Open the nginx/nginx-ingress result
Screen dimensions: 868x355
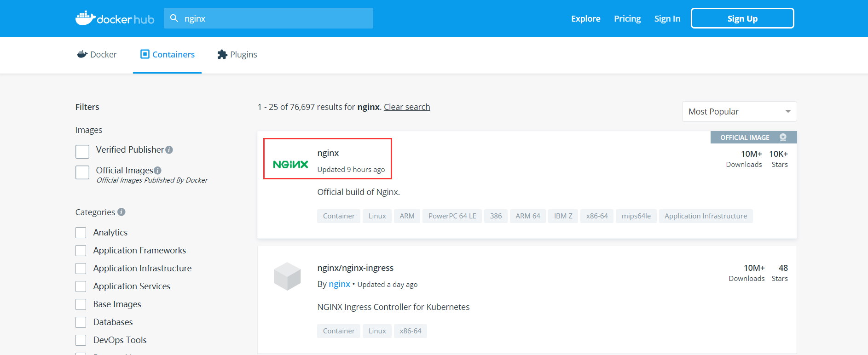click(355, 268)
